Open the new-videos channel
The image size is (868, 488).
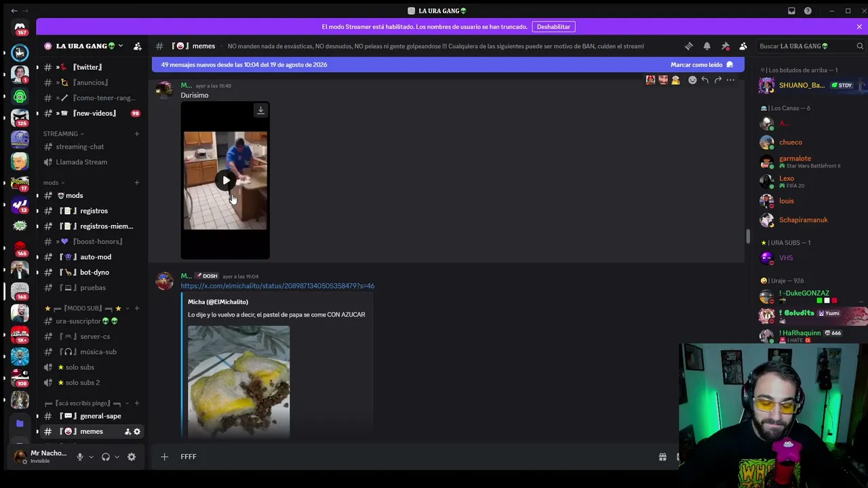tap(92, 113)
